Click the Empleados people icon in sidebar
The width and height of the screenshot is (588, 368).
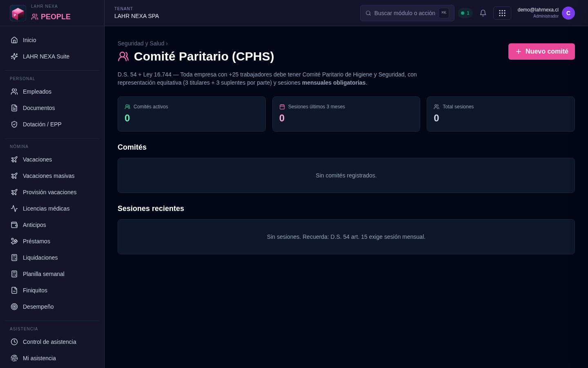[x=14, y=92]
